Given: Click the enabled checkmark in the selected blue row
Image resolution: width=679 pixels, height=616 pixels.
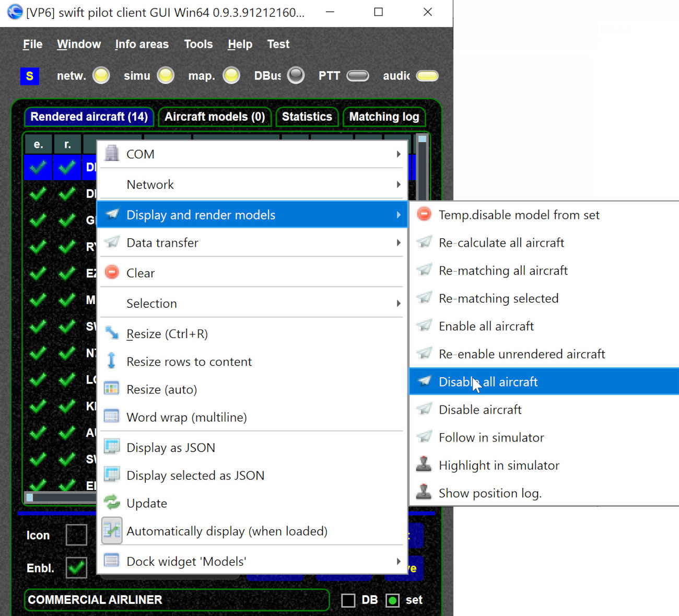Looking at the screenshot, I should point(38,167).
